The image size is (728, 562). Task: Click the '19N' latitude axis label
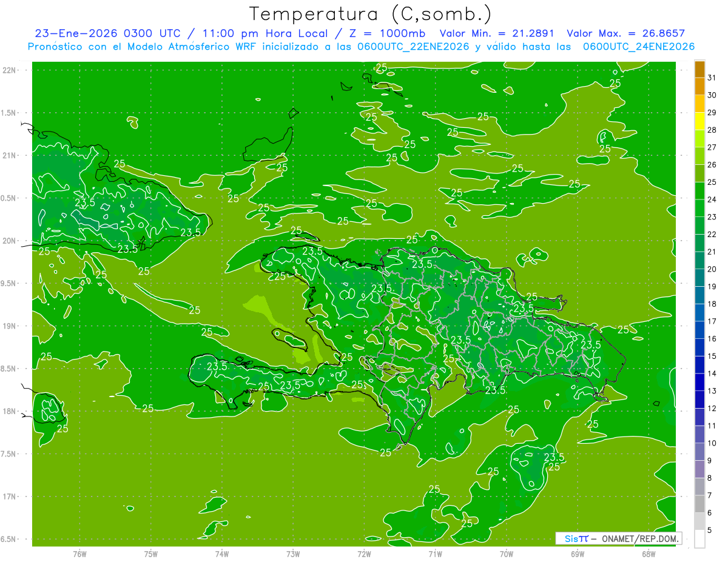coord(10,326)
